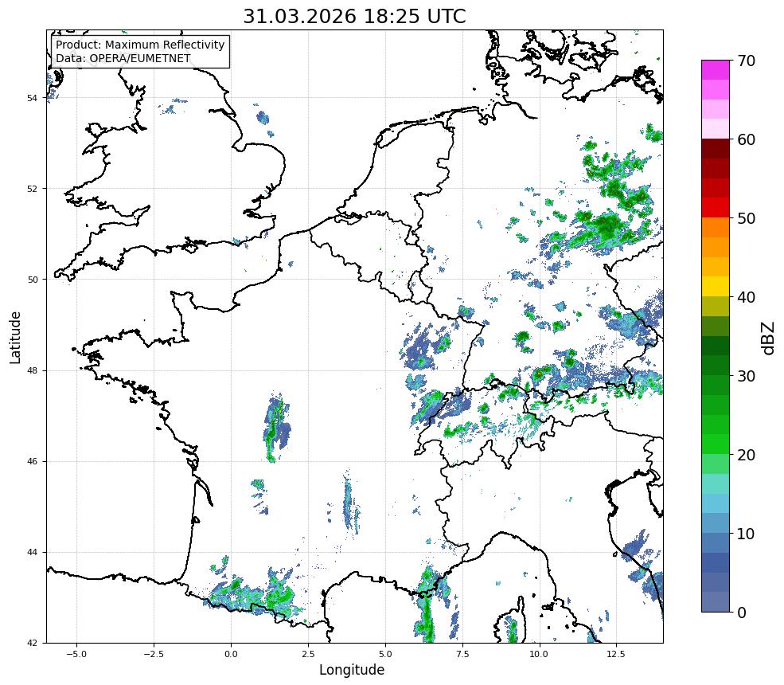
Task: Click the longitude tick label 7.5
Action: click(x=462, y=653)
